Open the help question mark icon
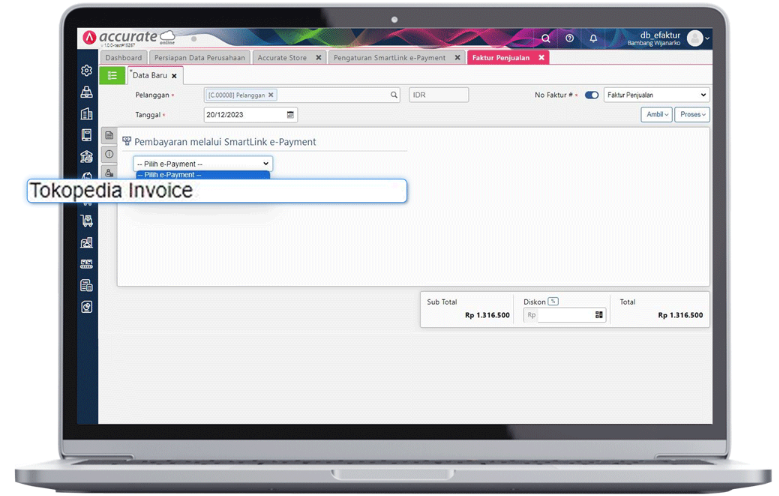 (x=570, y=38)
